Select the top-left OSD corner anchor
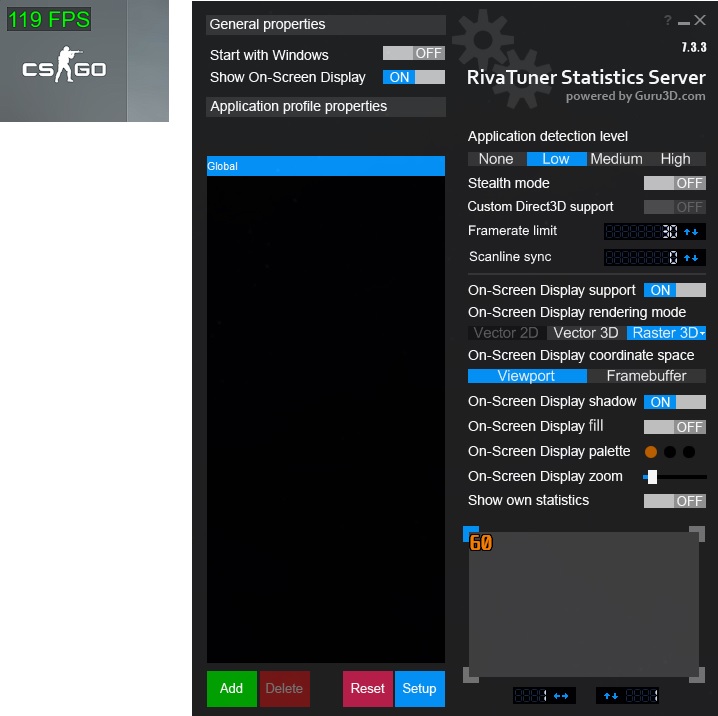This screenshot has height=716, width=718. pos(470,532)
